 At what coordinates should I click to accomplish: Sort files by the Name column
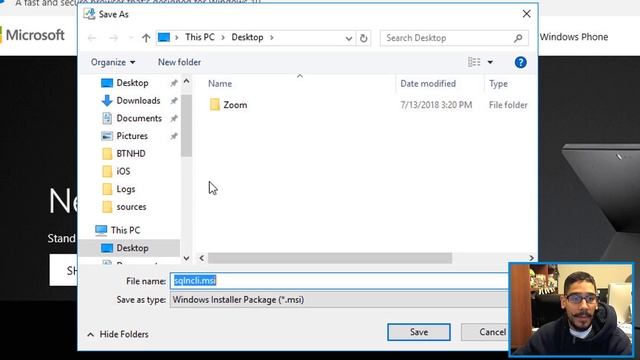[x=220, y=84]
